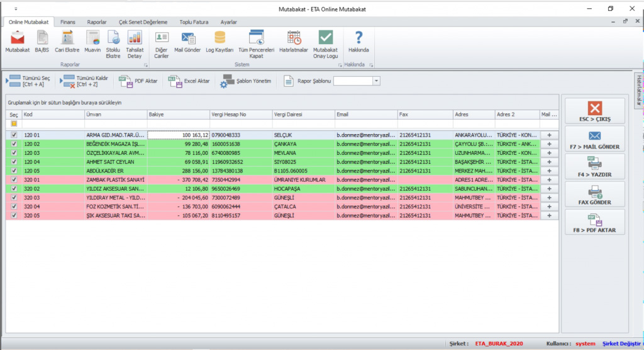Expand the Raporlar group launcher arrow
This screenshot has width=644, height=350.
pos(146,65)
